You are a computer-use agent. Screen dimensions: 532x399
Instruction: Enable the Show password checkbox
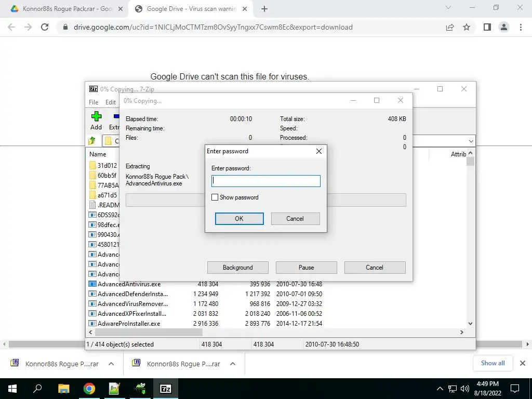click(215, 197)
